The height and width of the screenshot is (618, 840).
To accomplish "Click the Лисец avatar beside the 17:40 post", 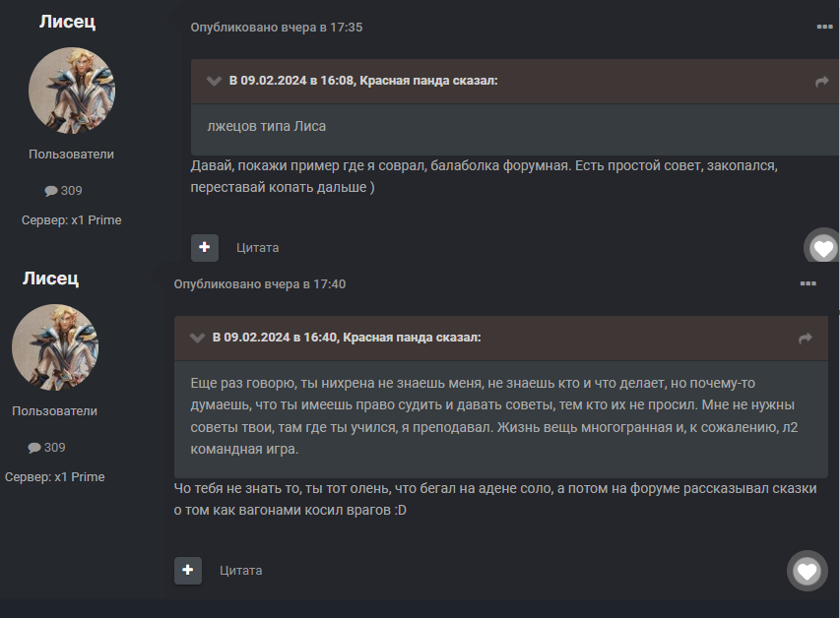I will pos(55,347).
